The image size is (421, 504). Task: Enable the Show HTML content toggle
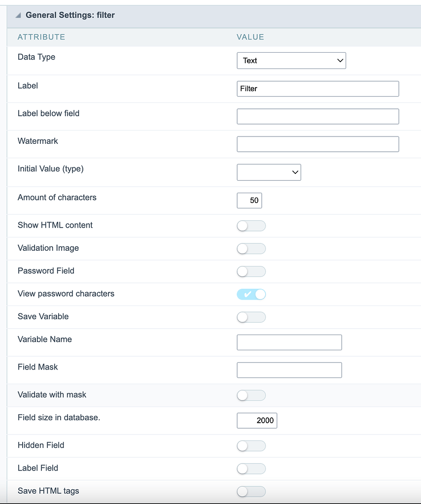tap(251, 226)
